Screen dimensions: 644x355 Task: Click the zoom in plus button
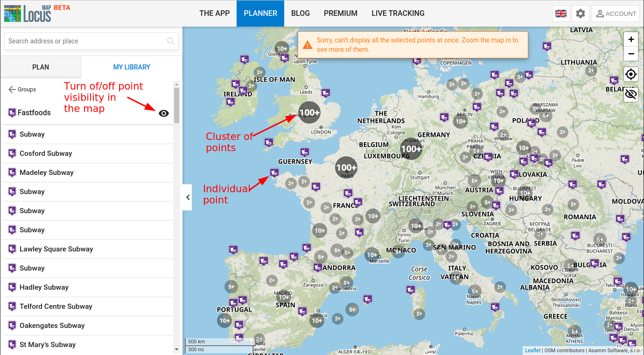coord(631,39)
